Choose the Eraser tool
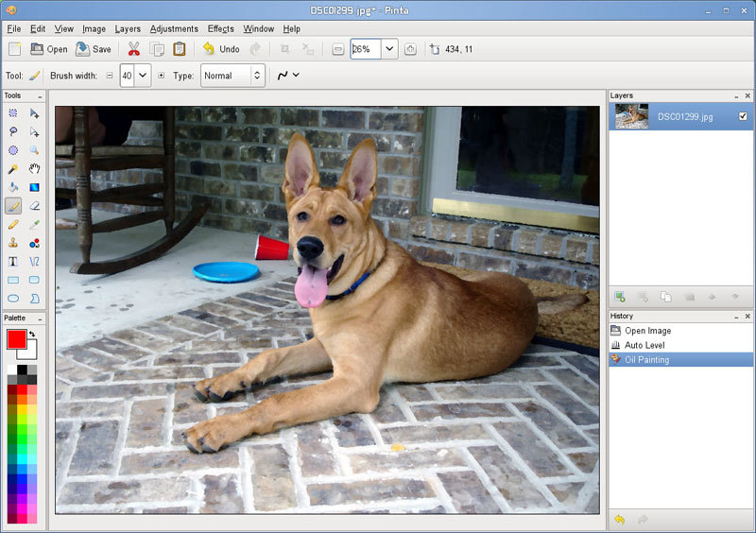The width and height of the screenshot is (756, 533). pos(35,205)
